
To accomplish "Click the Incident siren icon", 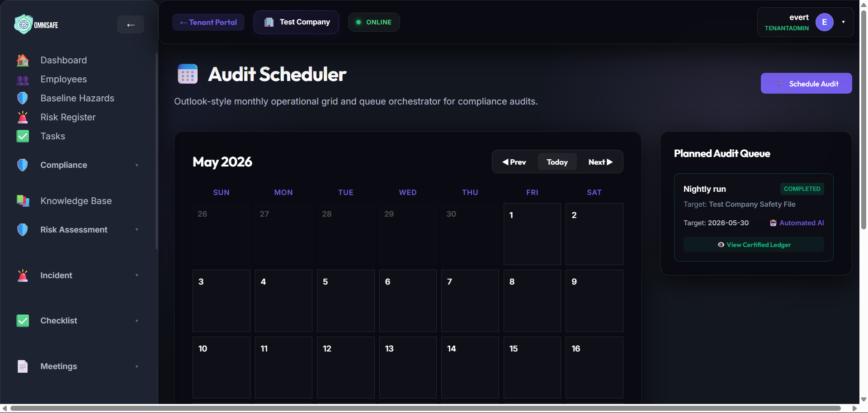I will coord(23,275).
